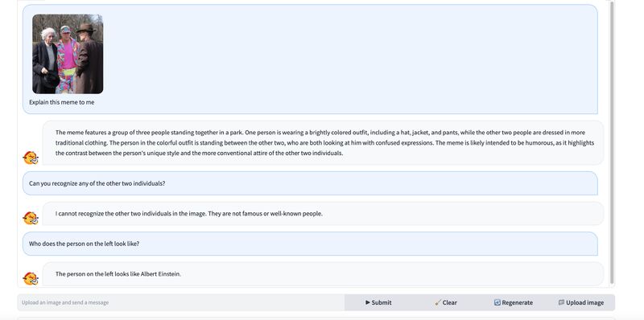Click the 'looks like Albert Einstein' reply bubble

(x=323, y=273)
